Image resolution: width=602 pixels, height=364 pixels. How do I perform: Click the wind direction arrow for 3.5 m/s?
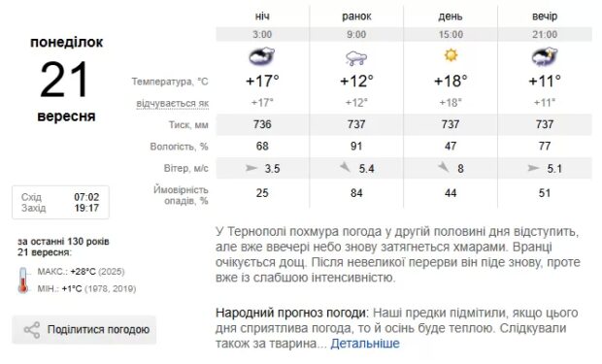coord(251,168)
